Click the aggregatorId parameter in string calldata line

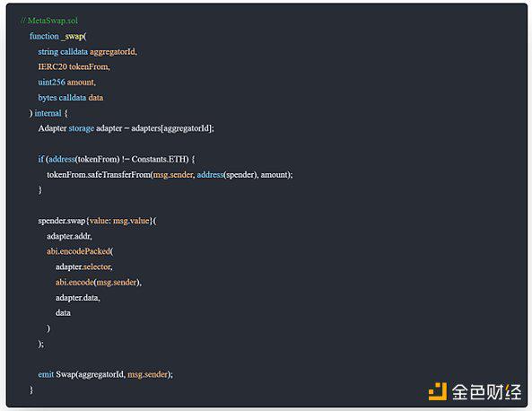[112, 51]
